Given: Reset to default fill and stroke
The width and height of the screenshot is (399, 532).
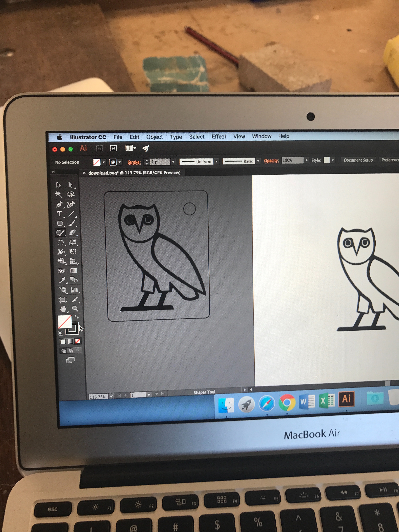Looking at the screenshot, I should tap(61, 333).
